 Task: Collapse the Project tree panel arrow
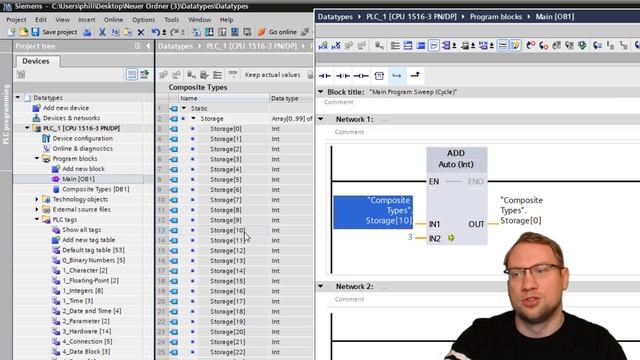click(147, 46)
